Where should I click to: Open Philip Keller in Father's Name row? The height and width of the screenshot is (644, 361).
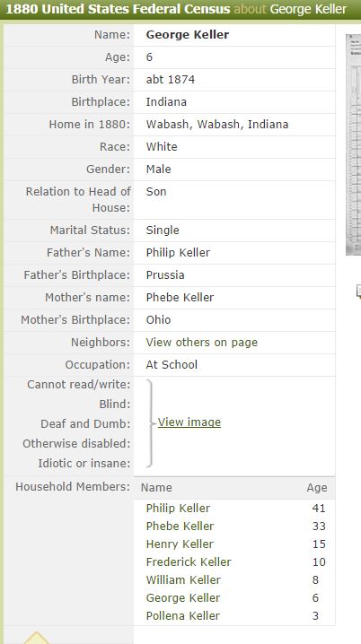(x=178, y=253)
